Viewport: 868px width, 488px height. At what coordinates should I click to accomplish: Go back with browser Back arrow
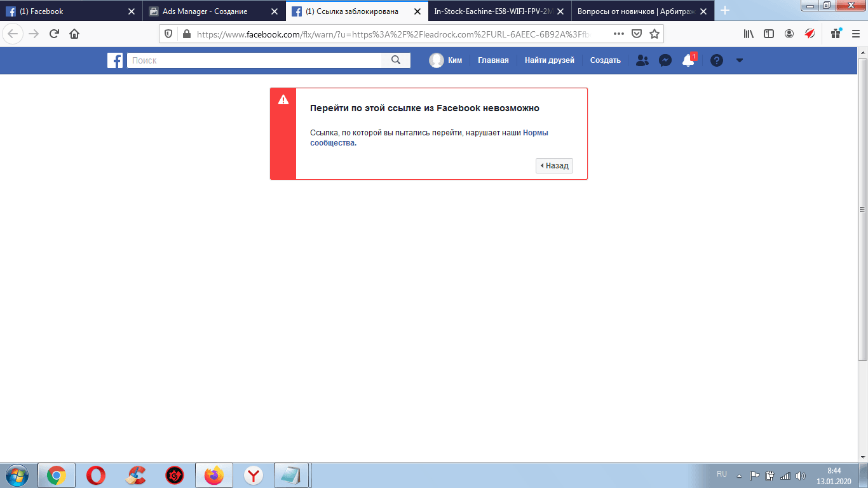click(13, 34)
